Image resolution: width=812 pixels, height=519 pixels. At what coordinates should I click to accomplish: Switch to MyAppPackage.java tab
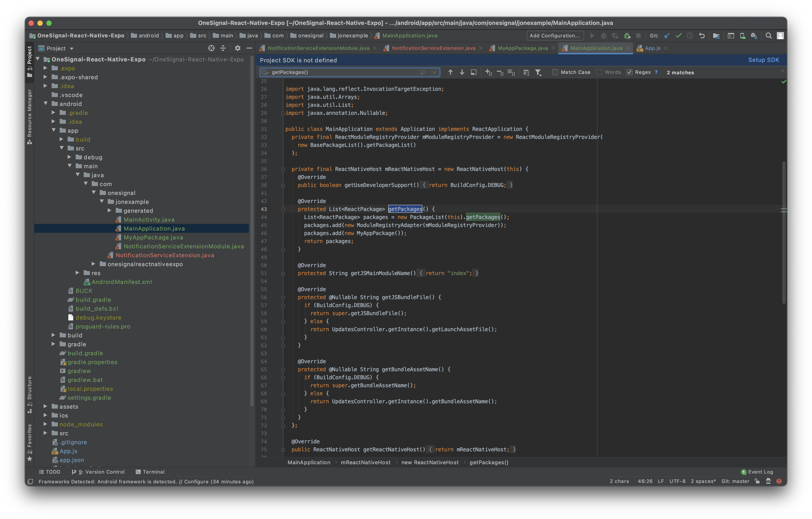pos(522,48)
